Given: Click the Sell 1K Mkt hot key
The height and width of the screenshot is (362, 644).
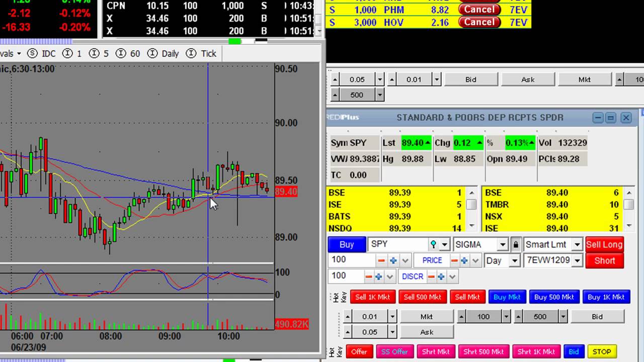Looking at the screenshot, I should [372, 297].
